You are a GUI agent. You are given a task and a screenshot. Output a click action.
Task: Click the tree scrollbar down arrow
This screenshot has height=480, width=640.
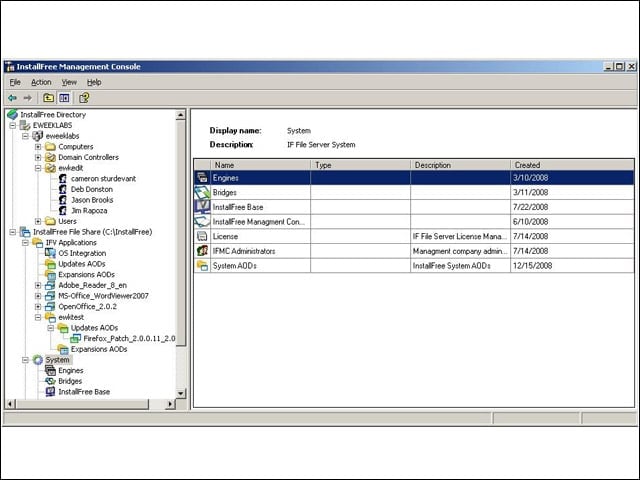point(180,393)
